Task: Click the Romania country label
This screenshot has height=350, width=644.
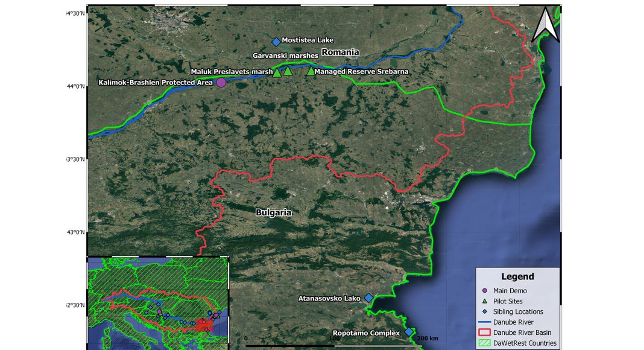Action: [x=340, y=52]
